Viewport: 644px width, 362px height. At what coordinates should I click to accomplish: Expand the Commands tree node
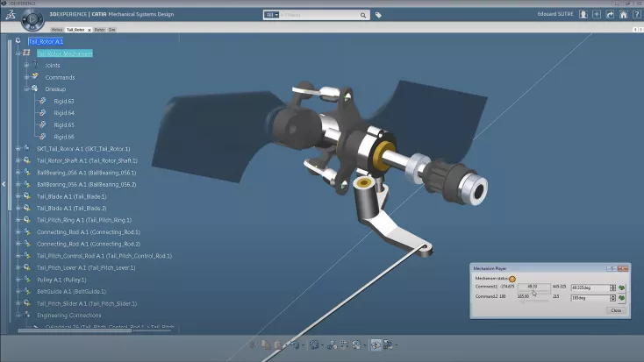[x=26, y=77]
